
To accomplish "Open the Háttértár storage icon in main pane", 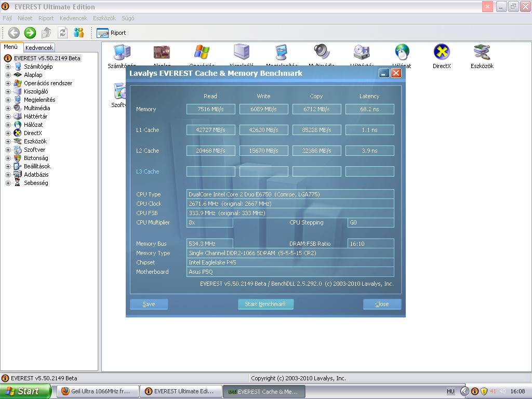I will (x=362, y=52).
